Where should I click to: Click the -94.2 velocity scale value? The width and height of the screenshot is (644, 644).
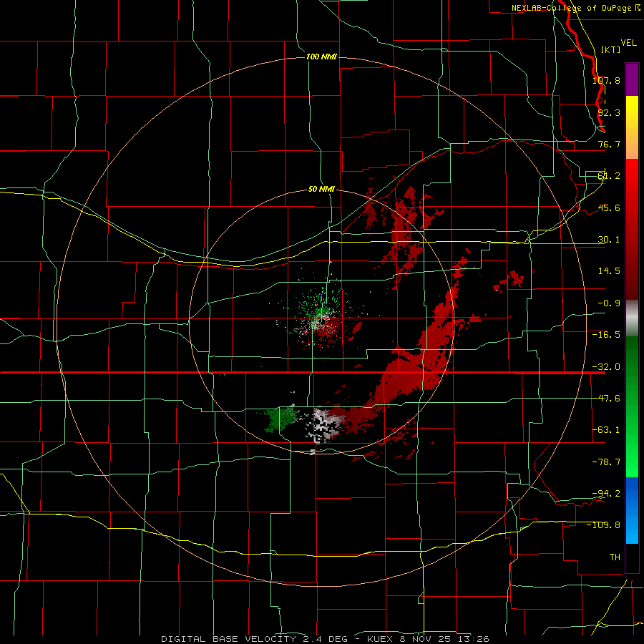click(606, 493)
